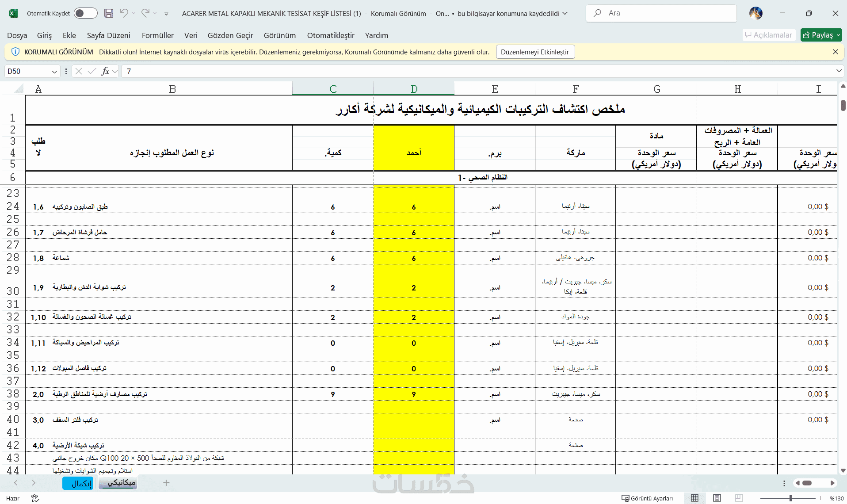Expand the formula bar with chevron
The height and width of the screenshot is (504, 847).
point(839,71)
